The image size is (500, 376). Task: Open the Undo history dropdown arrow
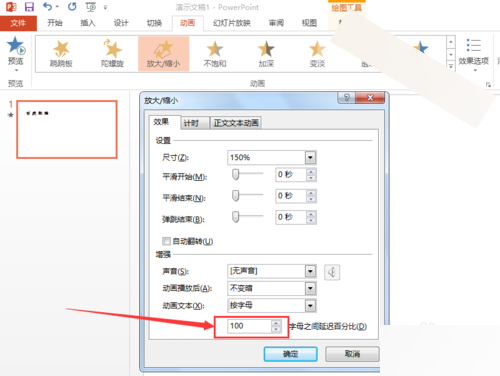[57, 7]
